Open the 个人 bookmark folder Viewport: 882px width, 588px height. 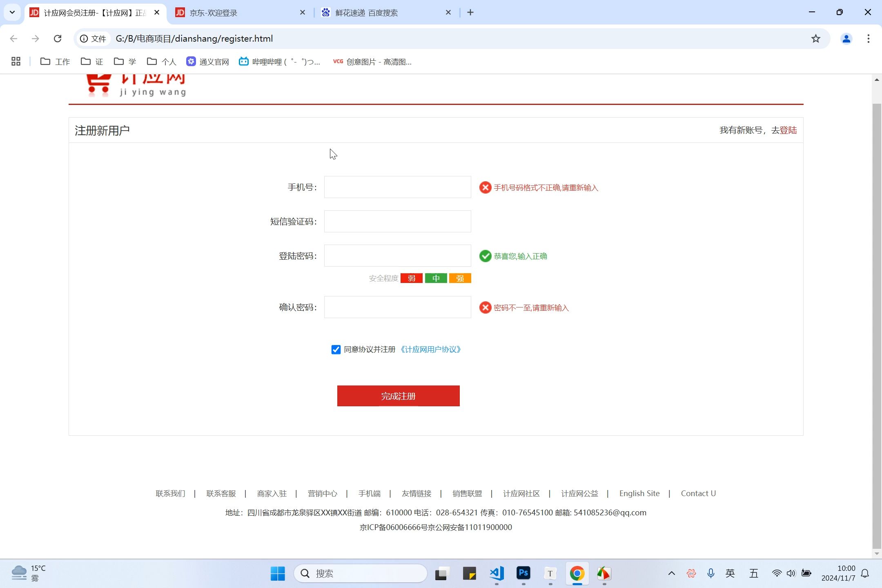(x=162, y=62)
